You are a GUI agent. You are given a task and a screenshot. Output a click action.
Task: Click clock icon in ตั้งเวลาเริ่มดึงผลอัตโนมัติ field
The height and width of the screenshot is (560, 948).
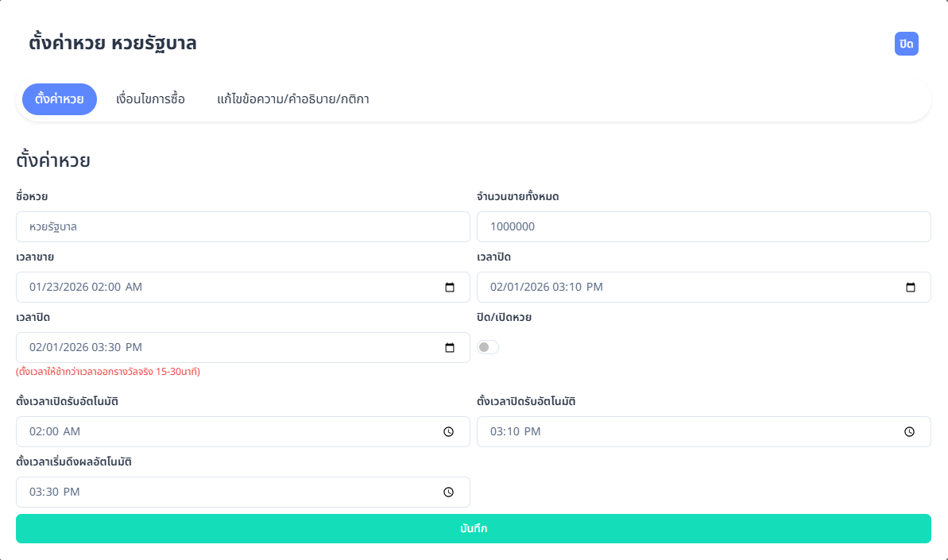[448, 492]
